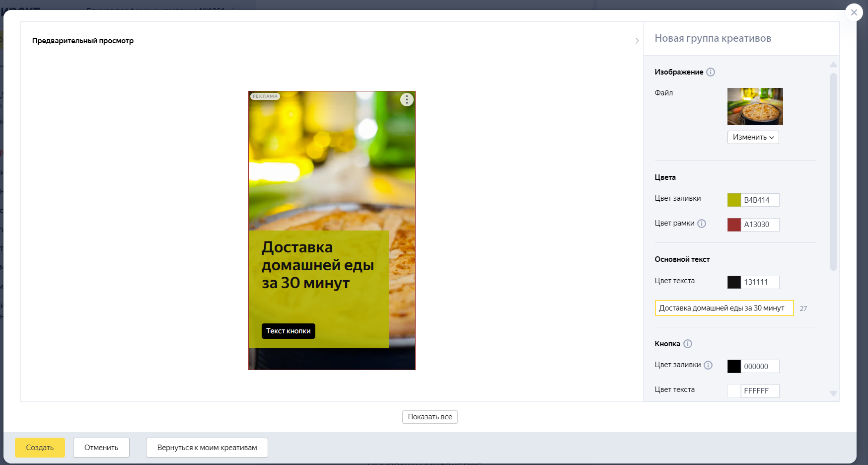The width and height of the screenshot is (868, 465).
Task: Click Вернуться к моим креативам button
Action: (207, 448)
